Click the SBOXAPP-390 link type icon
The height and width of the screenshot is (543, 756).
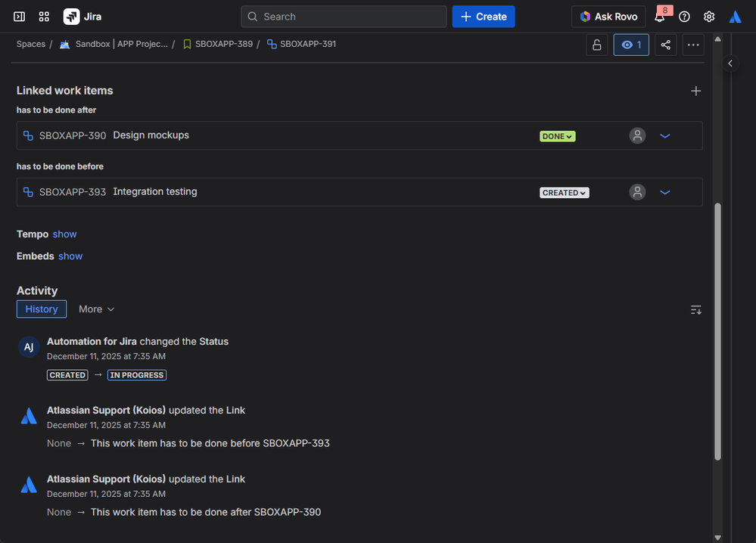click(x=29, y=136)
